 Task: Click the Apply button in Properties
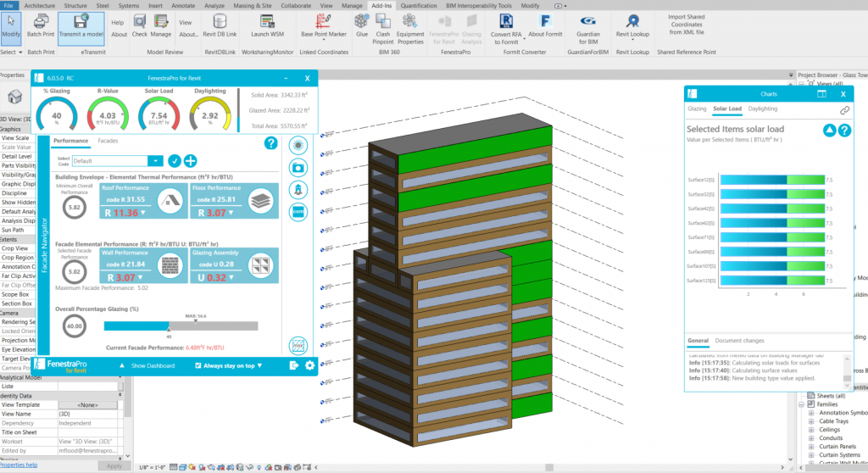click(114, 466)
